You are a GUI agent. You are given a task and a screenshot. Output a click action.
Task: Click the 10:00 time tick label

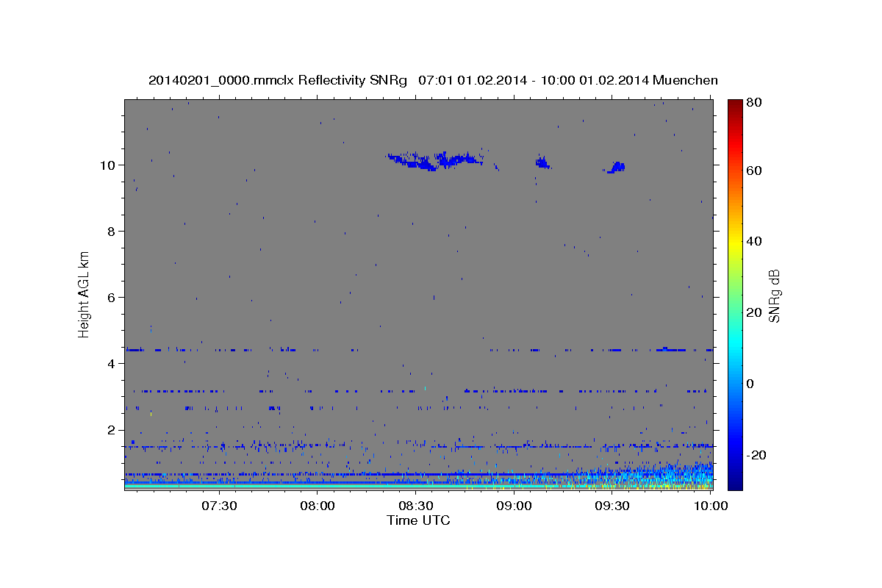(710, 506)
